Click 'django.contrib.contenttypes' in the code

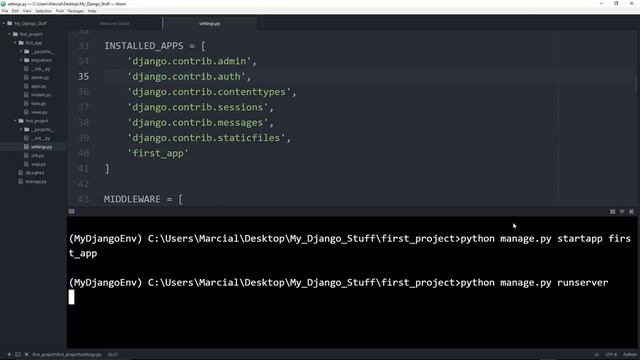(209, 92)
